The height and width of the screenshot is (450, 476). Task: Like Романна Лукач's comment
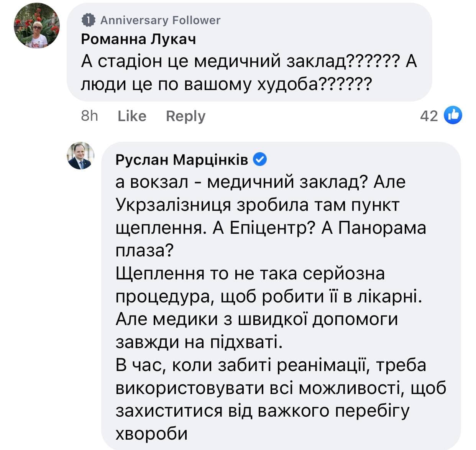click(132, 116)
